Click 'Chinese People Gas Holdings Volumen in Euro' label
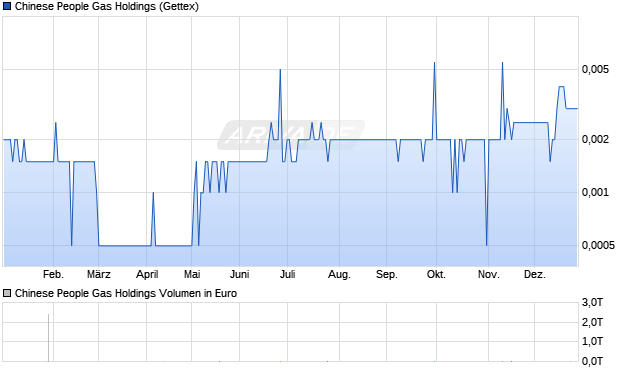The width and height of the screenshot is (620, 371). tap(126, 293)
